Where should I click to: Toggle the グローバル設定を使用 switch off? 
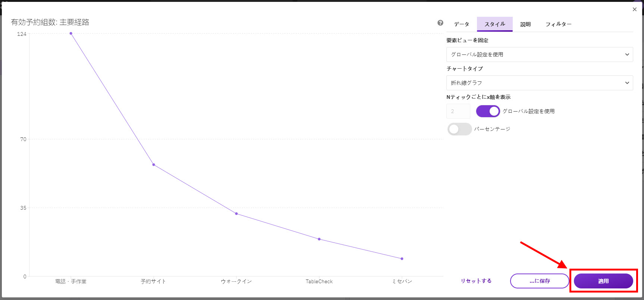[x=488, y=111]
